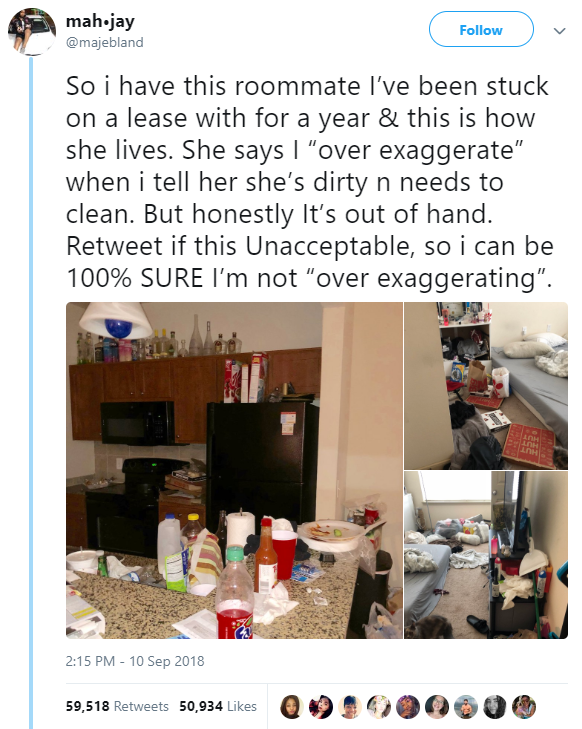The image size is (582, 729).
Task: Click the fourth liker avatar
Action: click(378, 707)
